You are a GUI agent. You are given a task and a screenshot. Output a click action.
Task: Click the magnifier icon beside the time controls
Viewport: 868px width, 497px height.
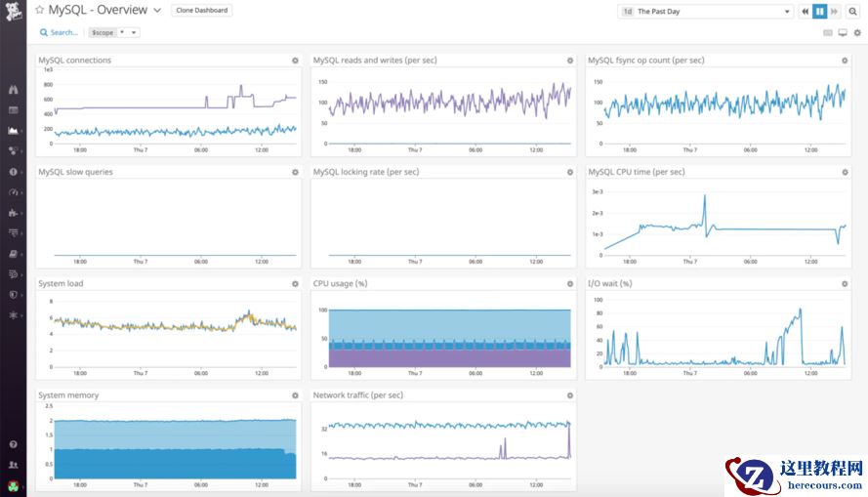(x=852, y=12)
